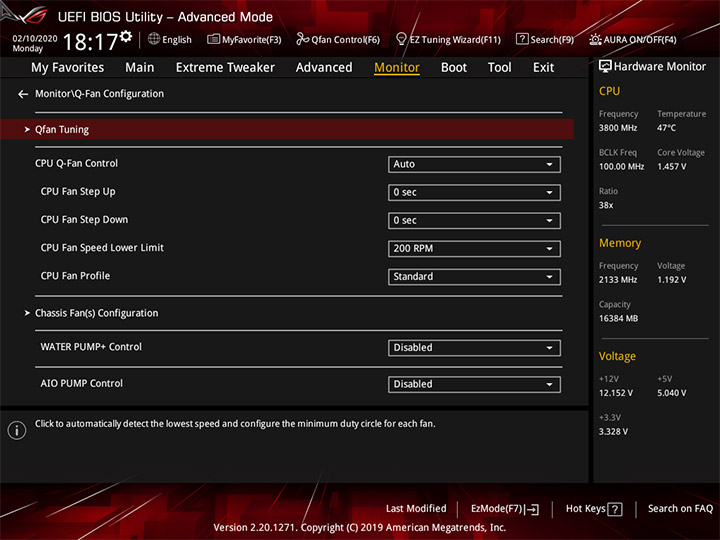Click the 02/10/2020 date text
Screen dimensions: 720x540
coord(35,39)
